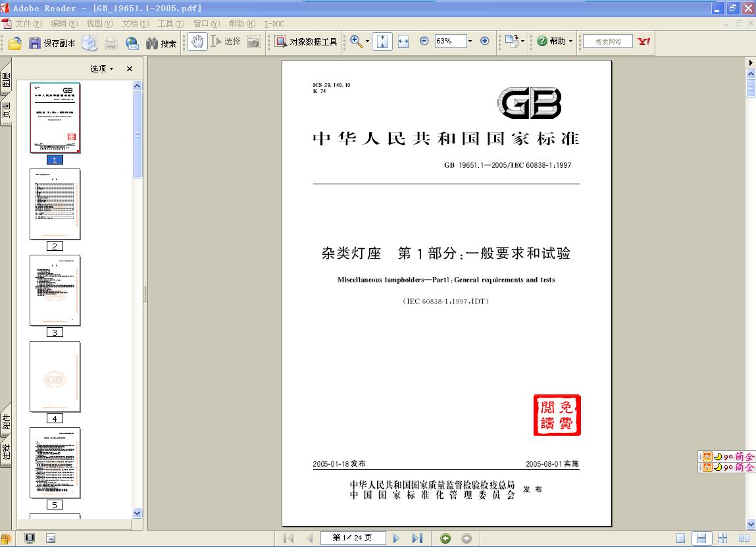Open the zoom tool dropdown arrow
The image size is (756, 547).
367,41
